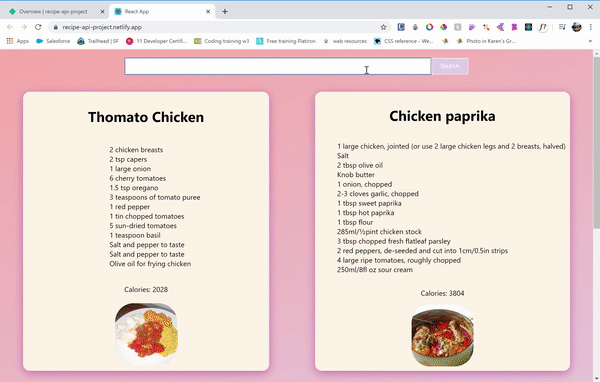600x382 pixels.
Task: Click the Calories: 3804 text
Action: click(442, 293)
